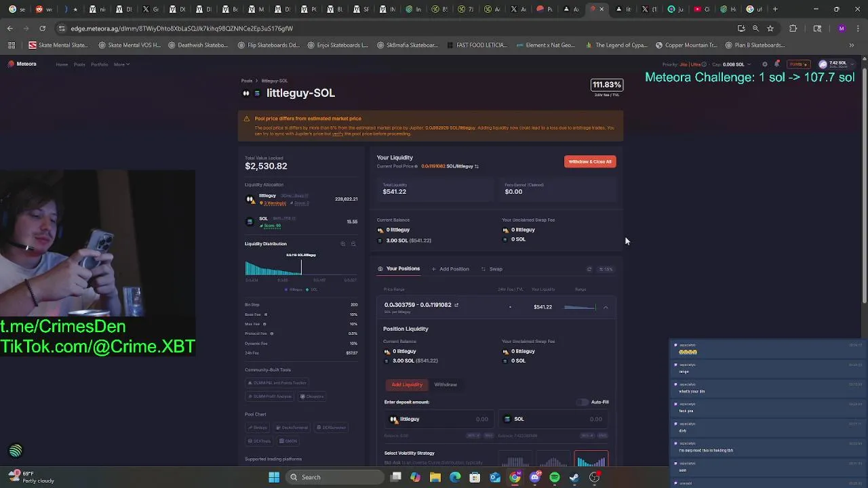Select the Withdraw tab in position
Image resolution: width=868 pixels, height=488 pixels.
446,384
